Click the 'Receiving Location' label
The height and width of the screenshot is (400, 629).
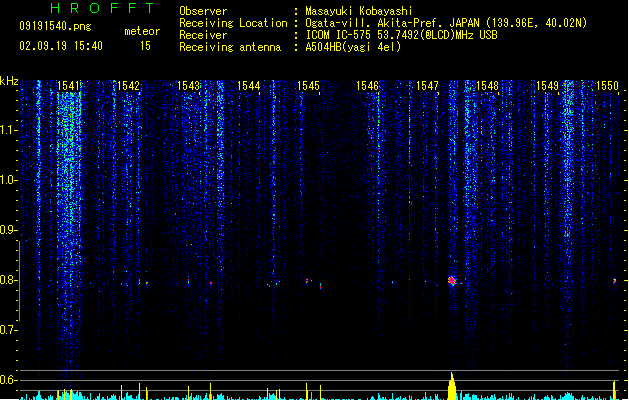(233, 23)
